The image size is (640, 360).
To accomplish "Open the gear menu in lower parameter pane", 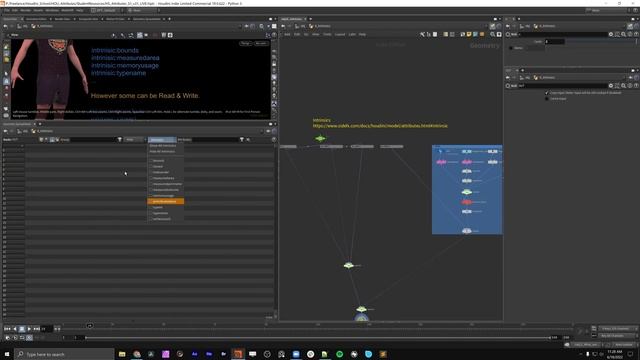I will click(x=611, y=86).
